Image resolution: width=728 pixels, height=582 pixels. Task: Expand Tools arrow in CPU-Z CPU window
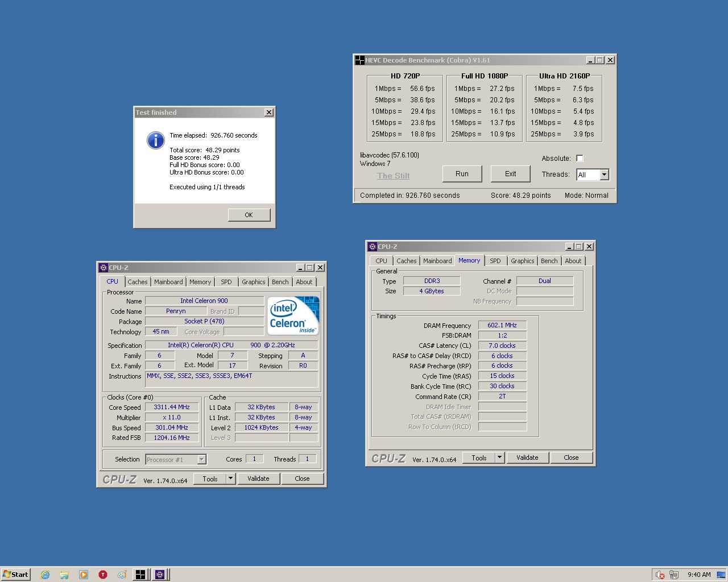(231, 479)
